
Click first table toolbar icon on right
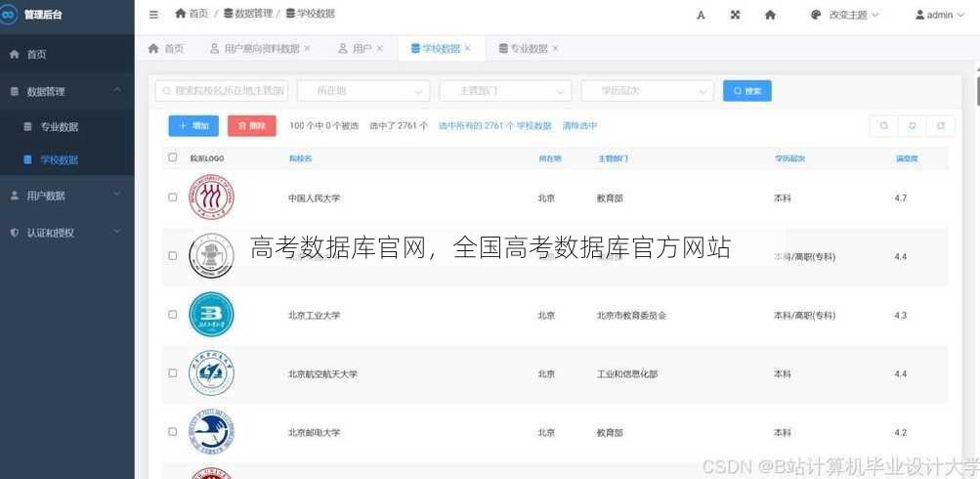(x=883, y=126)
